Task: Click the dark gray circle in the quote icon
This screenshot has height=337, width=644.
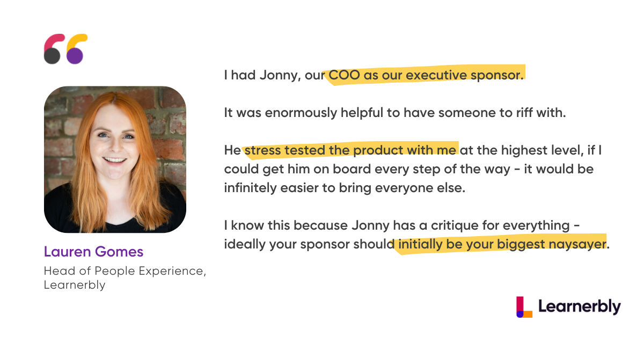Action: click(52, 56)
